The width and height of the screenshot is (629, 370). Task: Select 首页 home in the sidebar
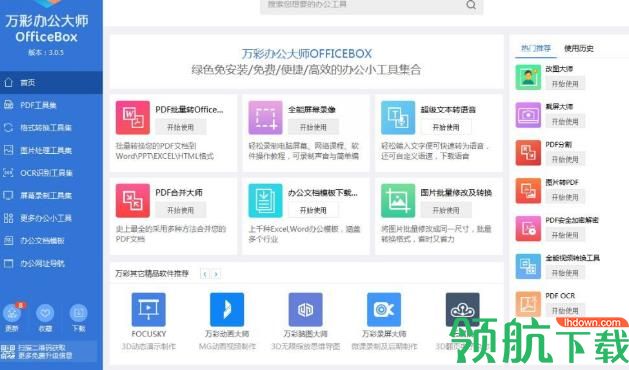coord(51,83)
